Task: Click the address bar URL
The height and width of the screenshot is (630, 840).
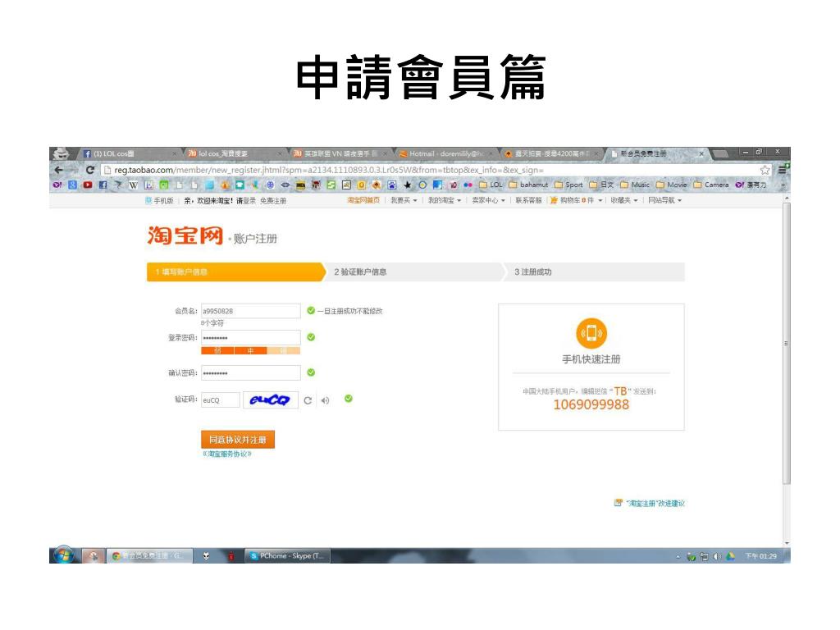Action: (x=328, y=170)
